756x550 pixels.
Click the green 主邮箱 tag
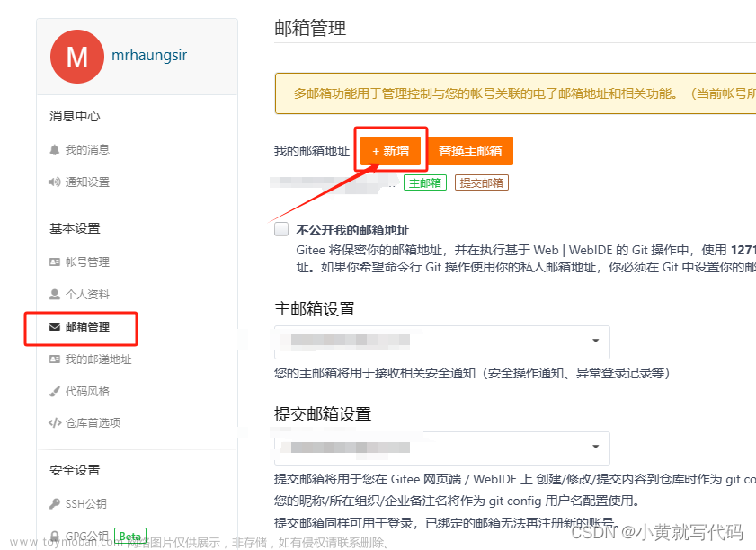[425, 182]
